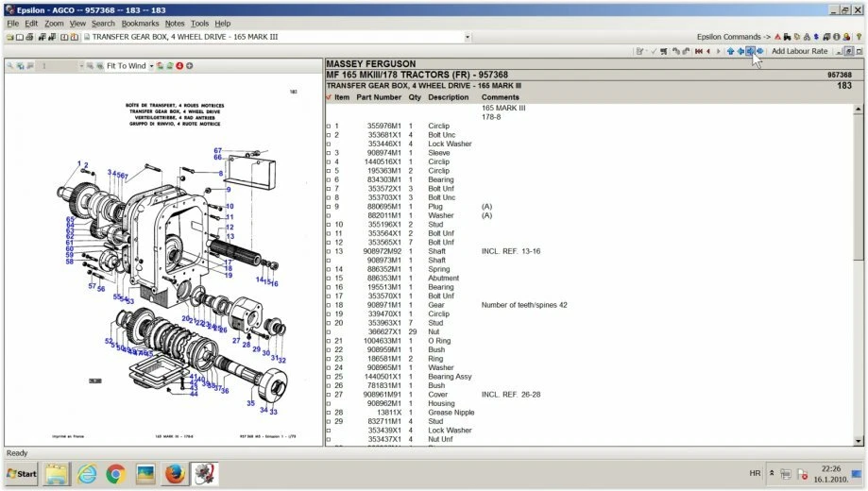Click the grey next-page arrow

pyautogui.click(x=719, y=51)
